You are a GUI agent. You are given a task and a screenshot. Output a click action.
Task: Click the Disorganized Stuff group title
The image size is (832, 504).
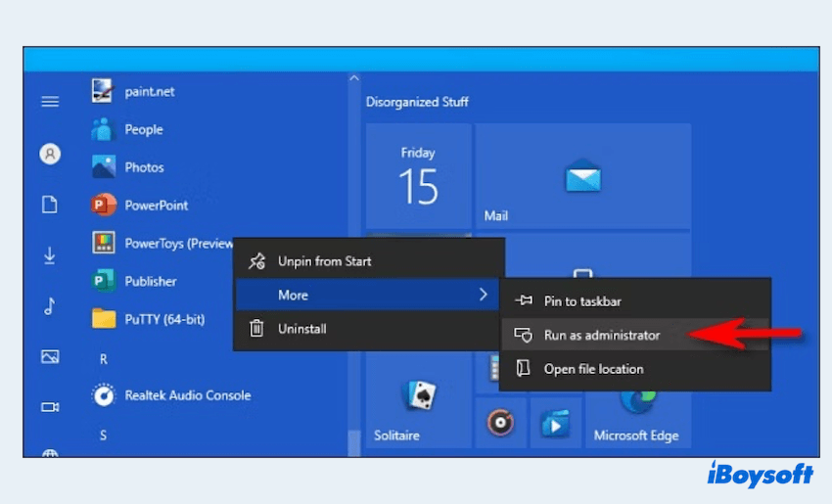coord(417,102)
